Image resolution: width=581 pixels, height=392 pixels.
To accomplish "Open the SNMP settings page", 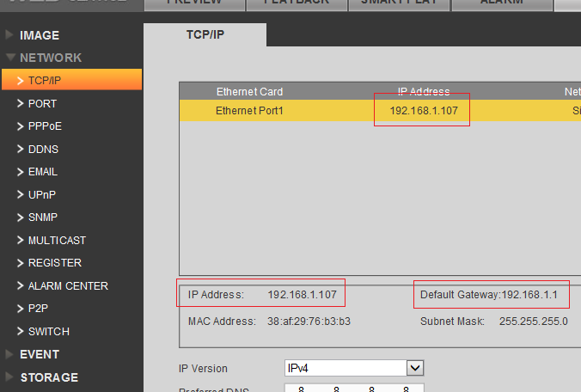I will click(43, 217).
